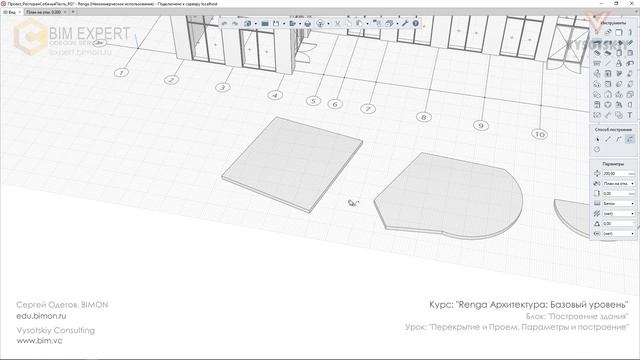The width and height of the screenshot is (640, 360).
Task: Select the rounded floor slab in 3D view
Action: coord(449,195)
